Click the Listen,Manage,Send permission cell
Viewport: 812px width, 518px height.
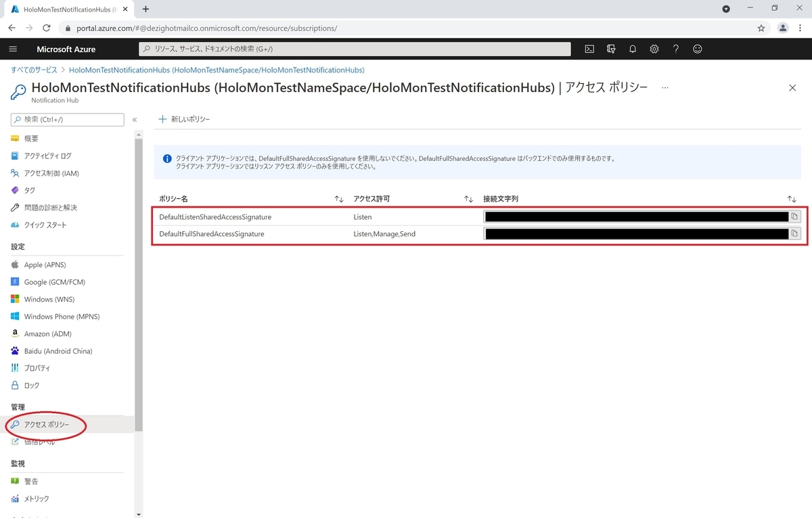[x=384, y=234]
